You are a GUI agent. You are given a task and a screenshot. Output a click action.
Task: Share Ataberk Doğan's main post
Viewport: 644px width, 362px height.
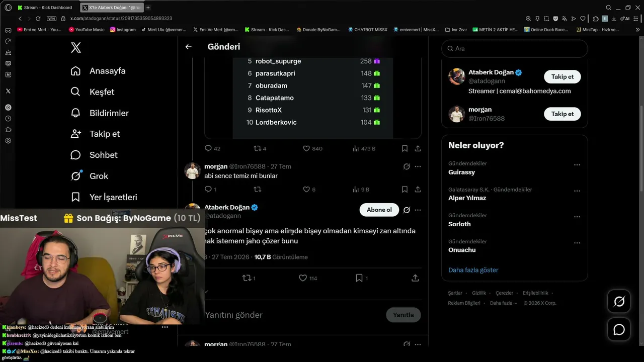(x=415, y=278)
